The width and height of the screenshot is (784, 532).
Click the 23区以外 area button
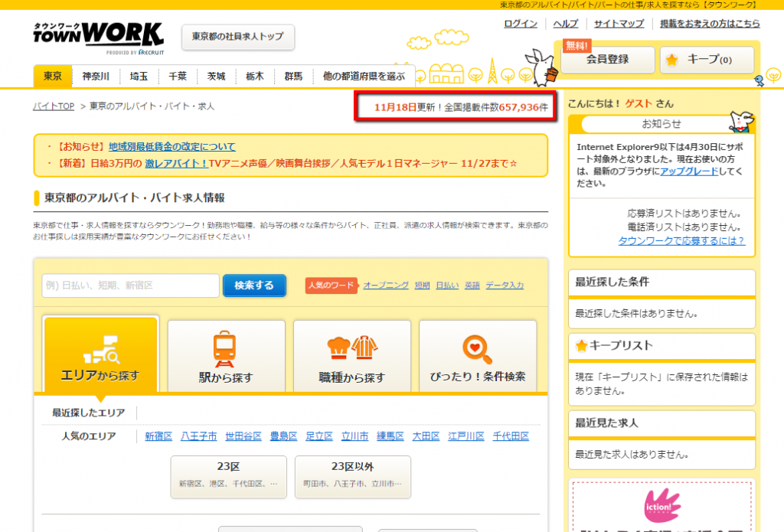(x=352, y=476)
